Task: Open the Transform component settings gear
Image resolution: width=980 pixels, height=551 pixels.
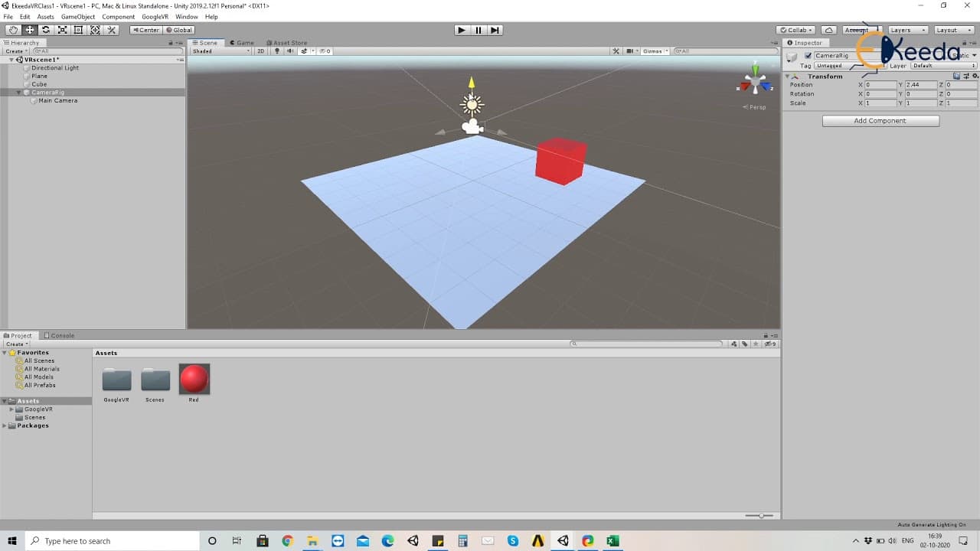Action: point(974,77)
